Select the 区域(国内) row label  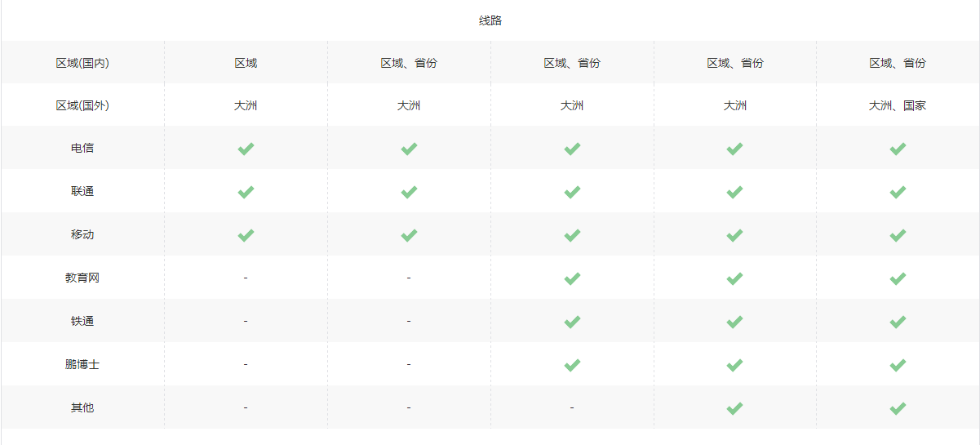pos(82,63)
